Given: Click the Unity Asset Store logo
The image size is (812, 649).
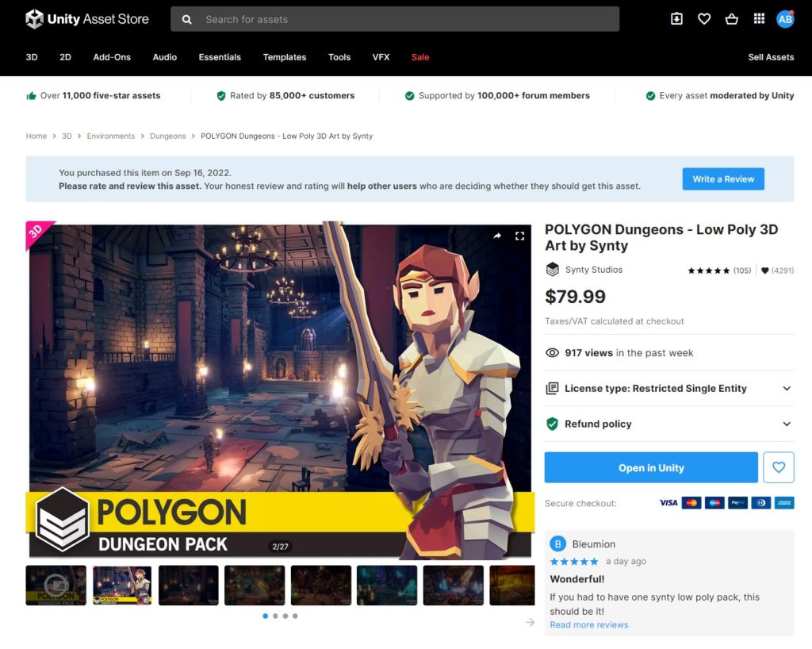Looking at the screenshot, I should coord(87,19).
